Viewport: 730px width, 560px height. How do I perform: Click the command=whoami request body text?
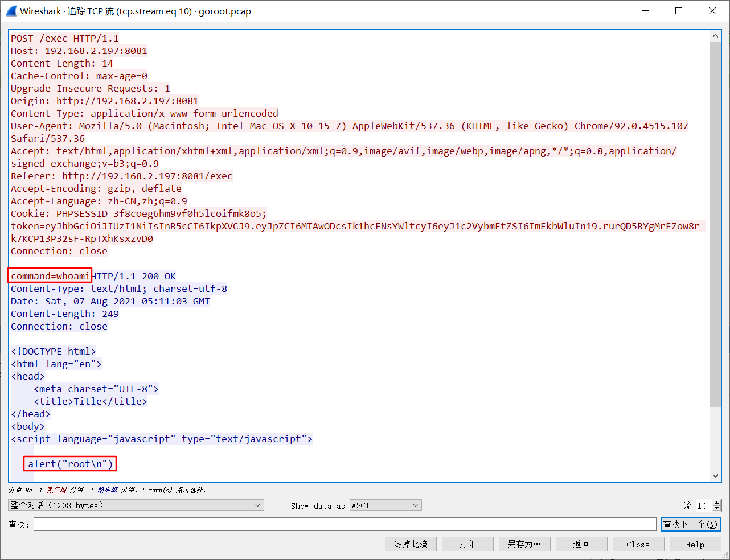[50, 276]
